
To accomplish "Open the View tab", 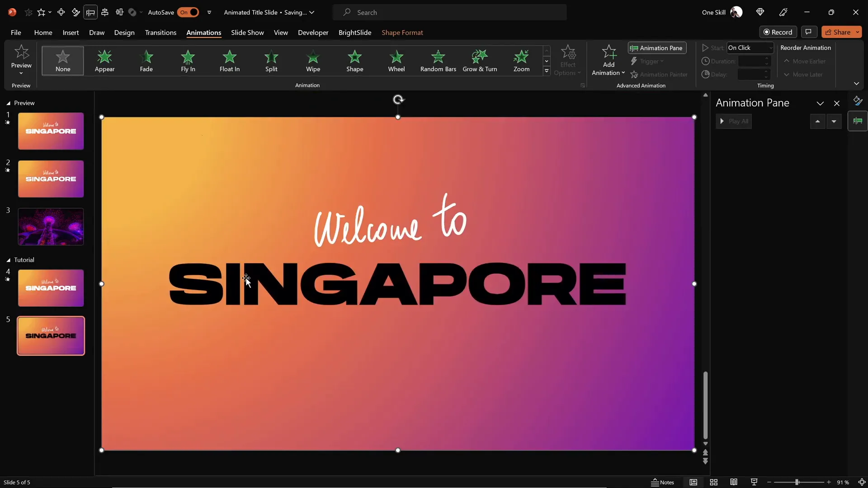I will click(281, 33).
